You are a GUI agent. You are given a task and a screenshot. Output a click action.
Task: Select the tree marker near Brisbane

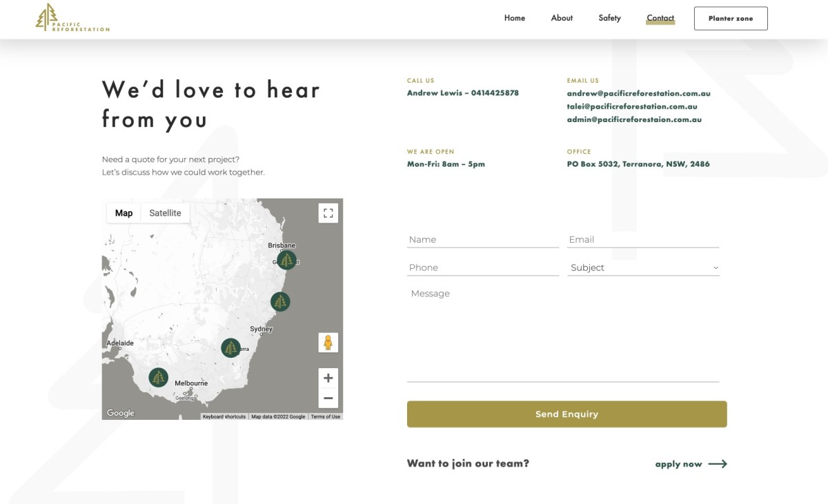(x=286, y=260)
